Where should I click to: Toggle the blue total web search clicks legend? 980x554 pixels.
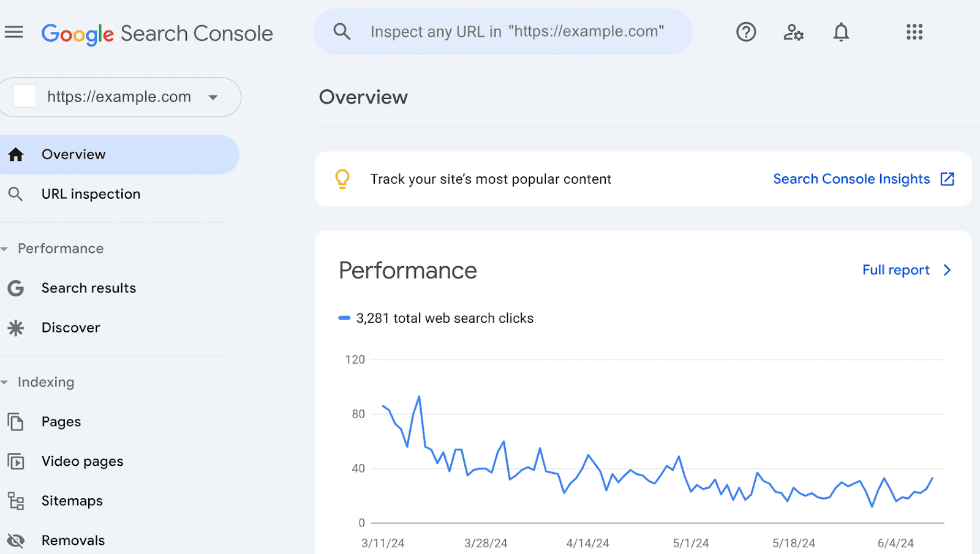(344, 318)
